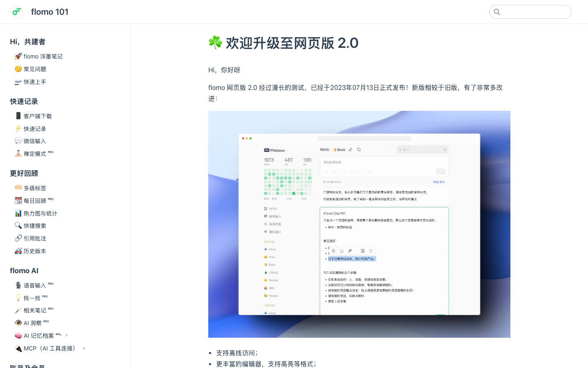Click the 欢迎升级至网页版 2.0 page title

[x=283, y=43]
